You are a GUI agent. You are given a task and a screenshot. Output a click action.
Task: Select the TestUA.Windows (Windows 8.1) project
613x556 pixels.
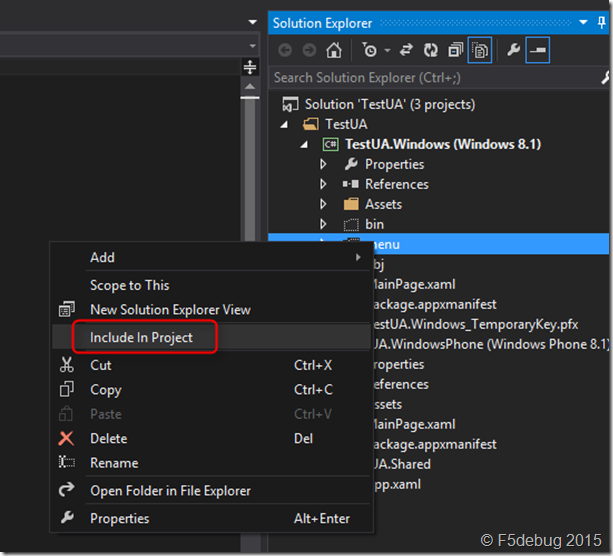(442, 144)
